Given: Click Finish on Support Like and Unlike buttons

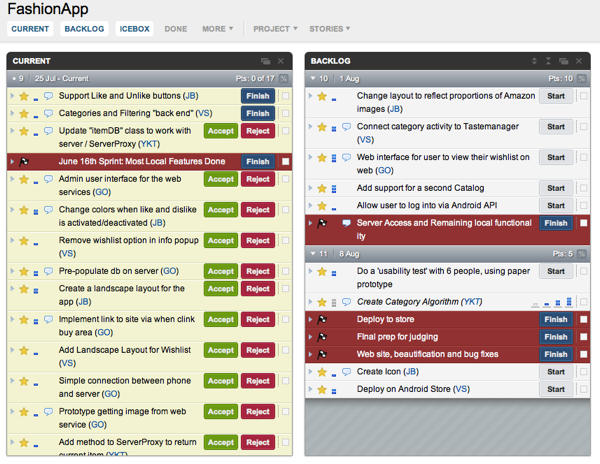Looking at the screenshot, I should point(258,96).
